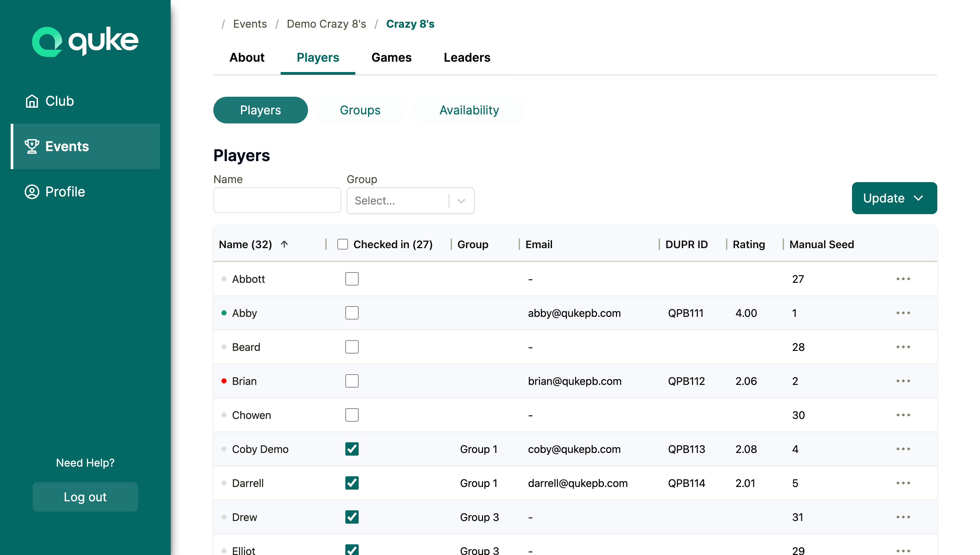The height and width of the screenshot is (555, 980).
Task: Uncheck the check-in box for Coby Demo
Action: (352, 449)
